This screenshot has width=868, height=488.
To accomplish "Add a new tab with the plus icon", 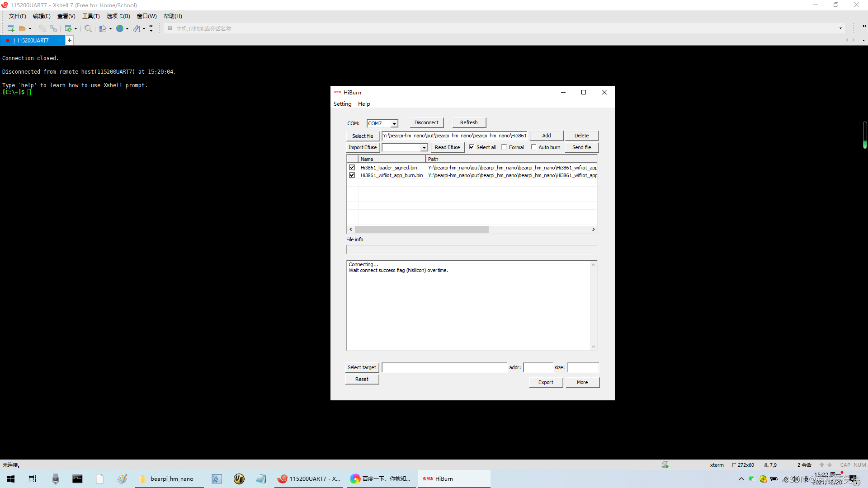I will 70,40.
